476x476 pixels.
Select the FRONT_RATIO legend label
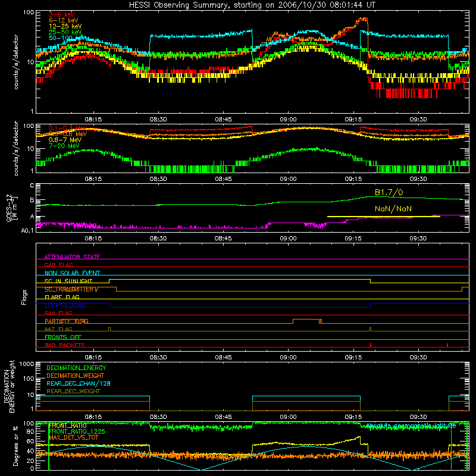[x=67, y=425]
